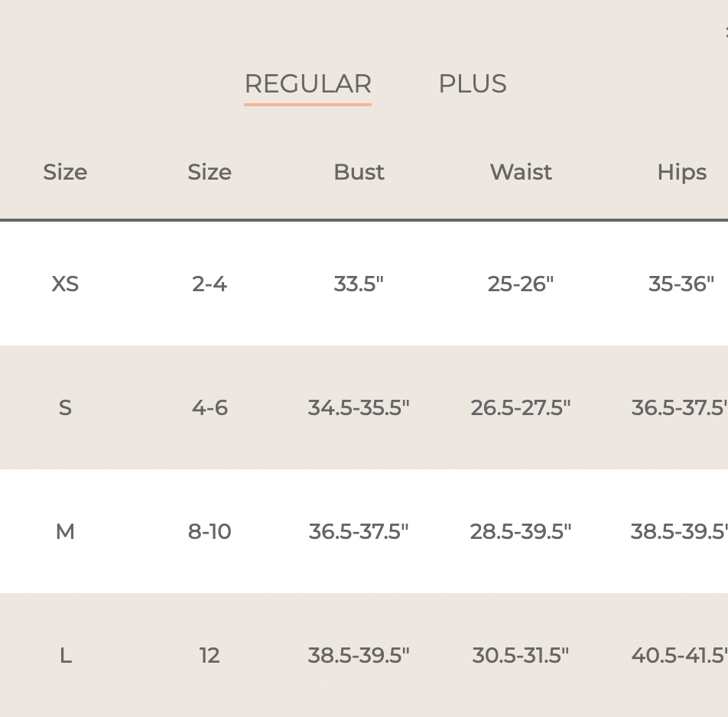Click the 25-26" waist measurement

pyautogui.click(x=521, y=284)
